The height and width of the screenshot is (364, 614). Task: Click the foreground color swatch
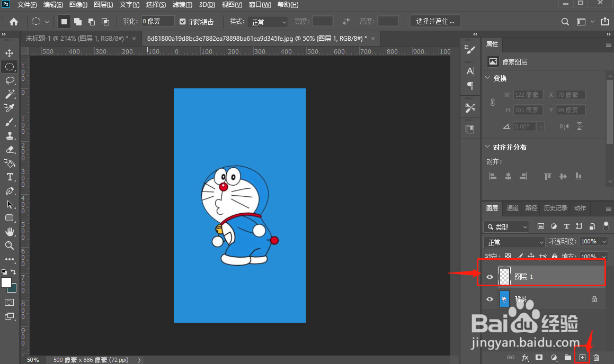pos(6,283)
